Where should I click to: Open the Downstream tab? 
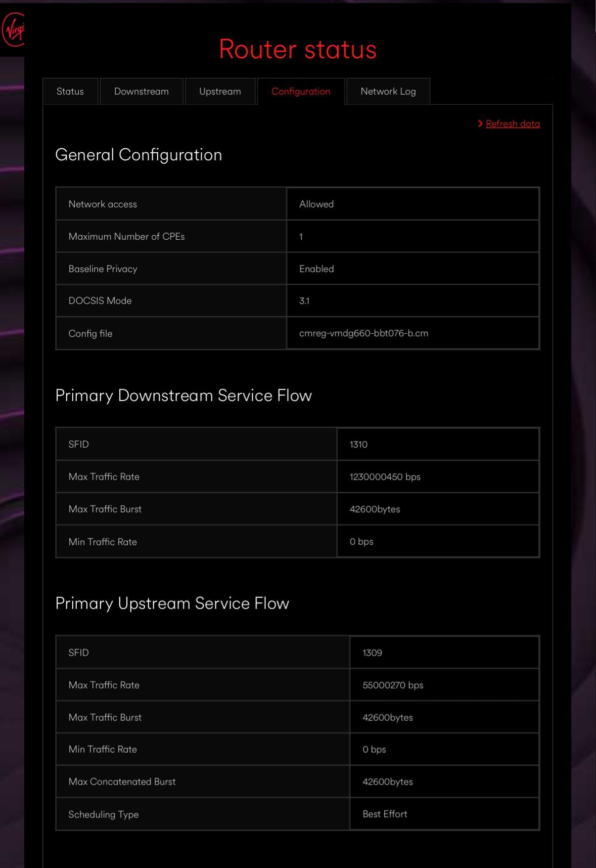(142, 92)
